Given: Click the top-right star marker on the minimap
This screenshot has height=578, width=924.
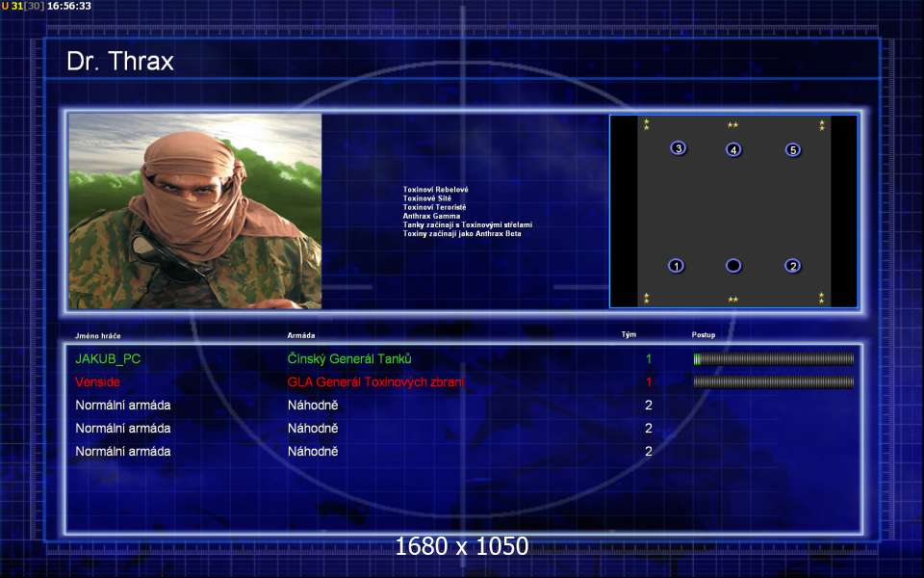Looking at the screenshot, I should pos(821,125).
